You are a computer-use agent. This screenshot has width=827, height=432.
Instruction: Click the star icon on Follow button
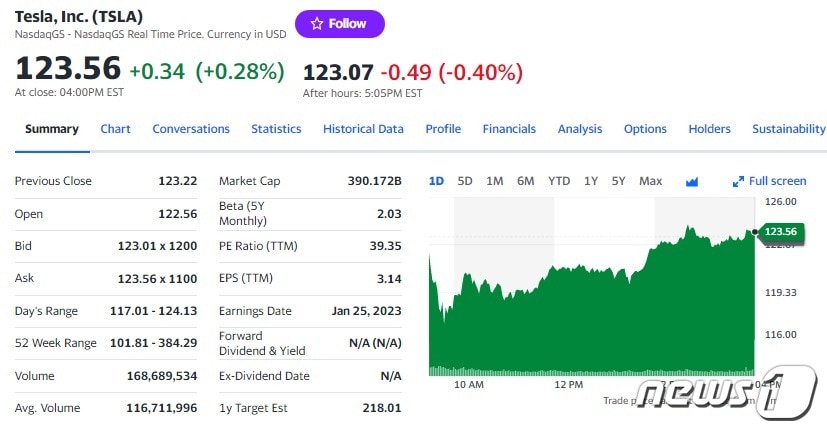[316, 24]
